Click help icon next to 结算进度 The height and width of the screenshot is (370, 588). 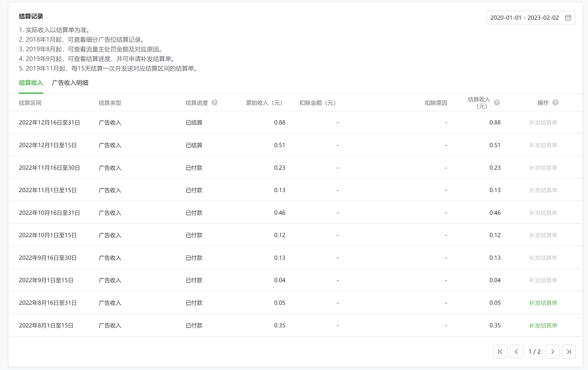point(214,103)
